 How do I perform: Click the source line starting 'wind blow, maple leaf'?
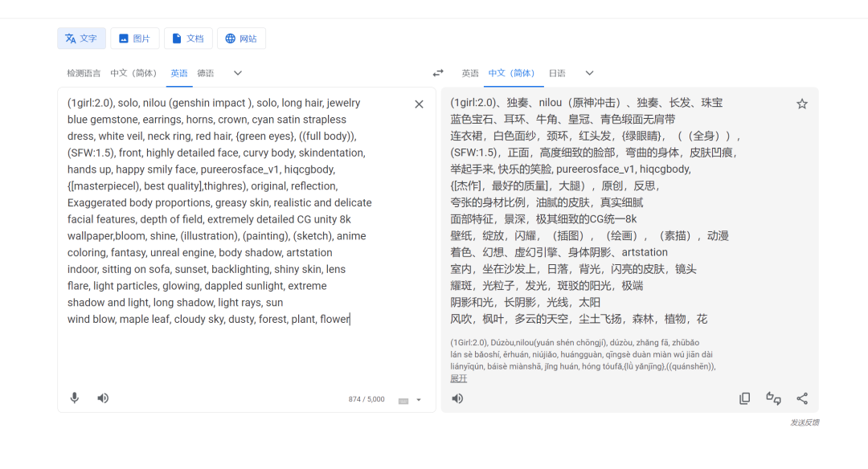click(x=209, y=319)
